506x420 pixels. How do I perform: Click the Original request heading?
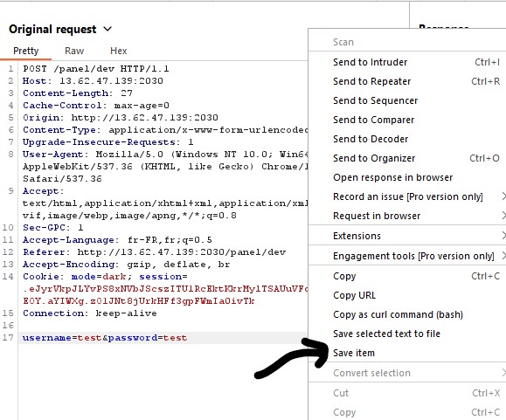[x=52, y=30]
